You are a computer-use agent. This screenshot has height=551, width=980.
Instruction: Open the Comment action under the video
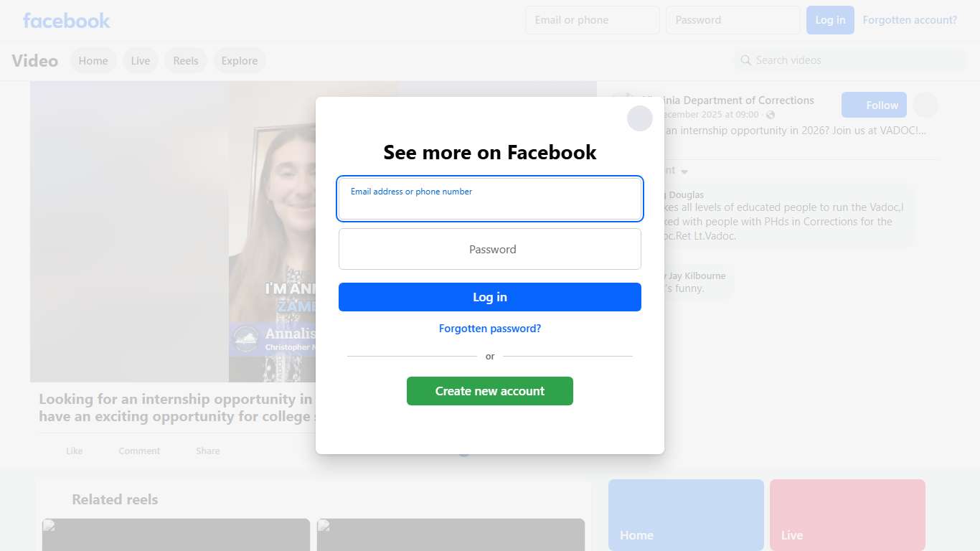click(139, 451)
